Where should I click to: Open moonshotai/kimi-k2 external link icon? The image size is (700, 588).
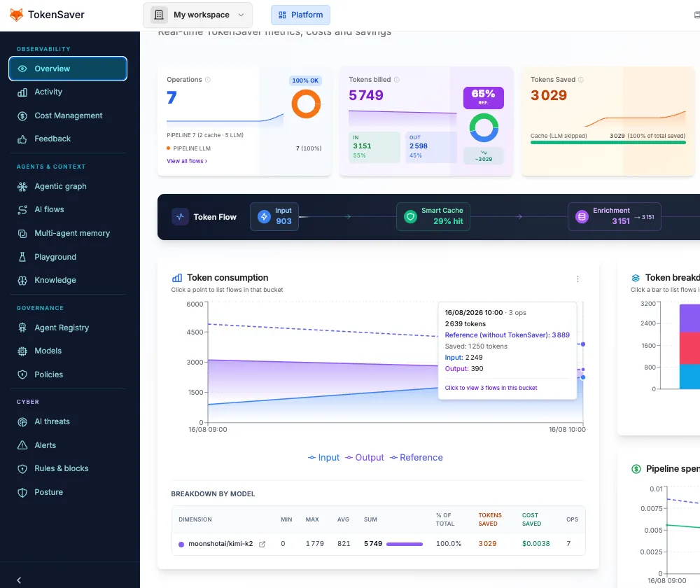click(x=262, y=544)
